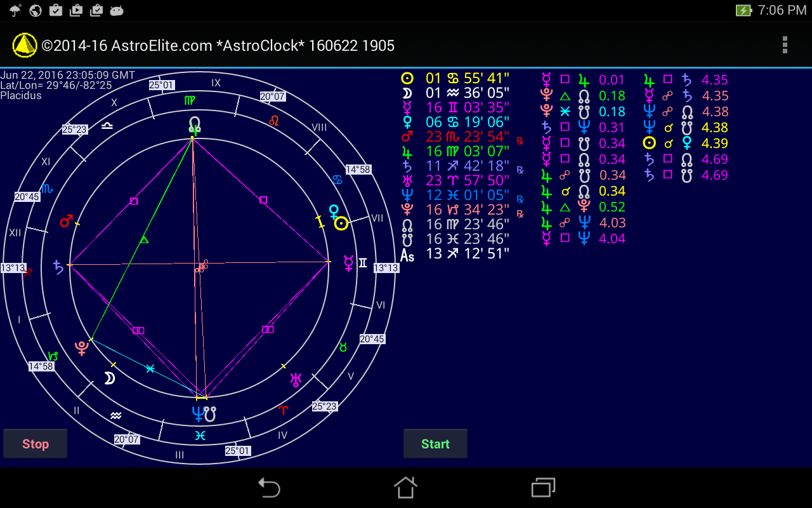
Task: Tap Venus position 06 19' 06"
Action: point(455,122)
